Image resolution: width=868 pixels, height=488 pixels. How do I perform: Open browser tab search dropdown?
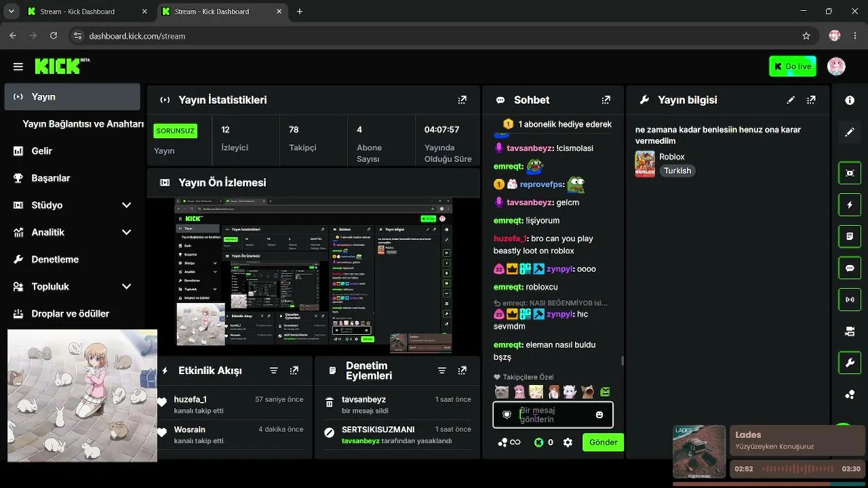(x=11, y=12)
